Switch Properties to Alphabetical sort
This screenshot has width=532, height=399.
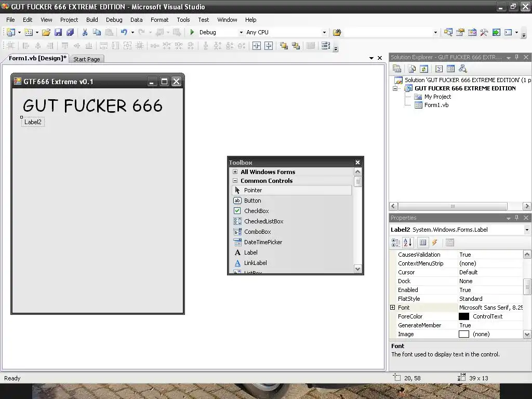coord(408,243)
